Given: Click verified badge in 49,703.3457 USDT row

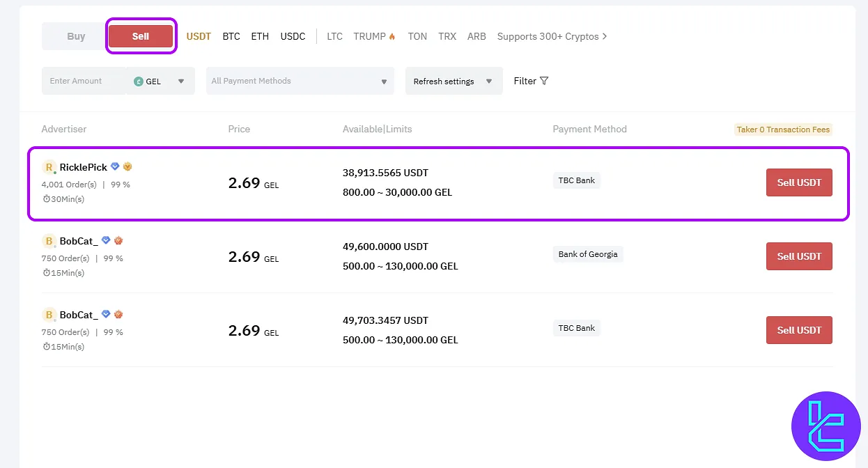Looking at the screenshot, I should point(106,314).
